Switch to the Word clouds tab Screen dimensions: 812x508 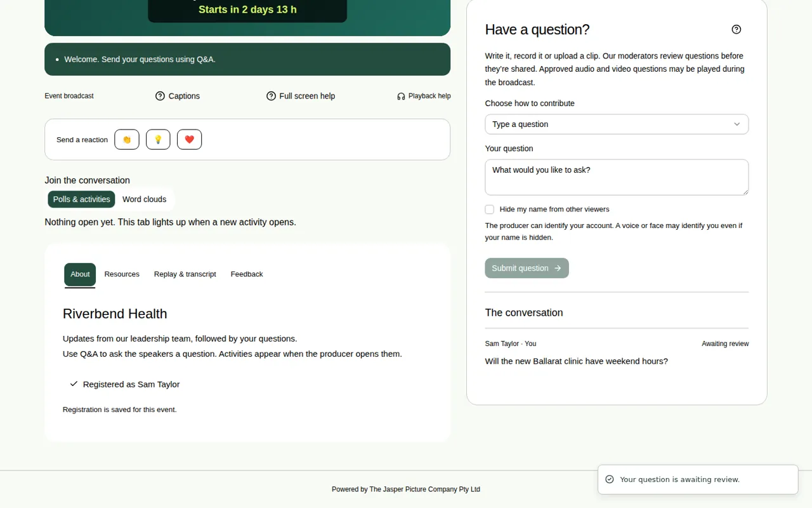(x=145, y=199)
